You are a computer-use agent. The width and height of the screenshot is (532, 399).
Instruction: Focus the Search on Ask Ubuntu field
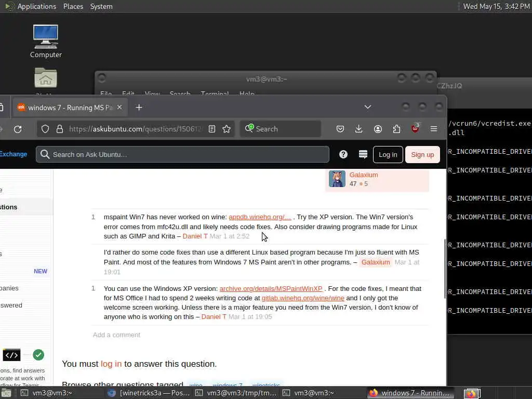pos(182,154)
